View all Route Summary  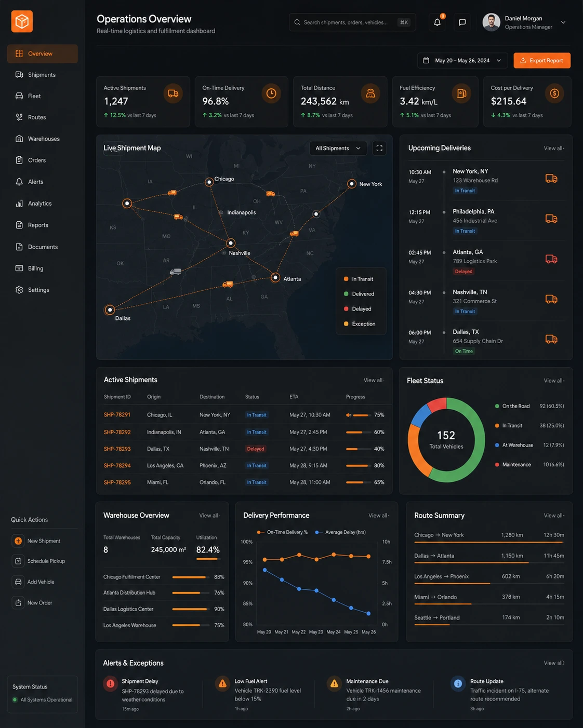[554, 516]
